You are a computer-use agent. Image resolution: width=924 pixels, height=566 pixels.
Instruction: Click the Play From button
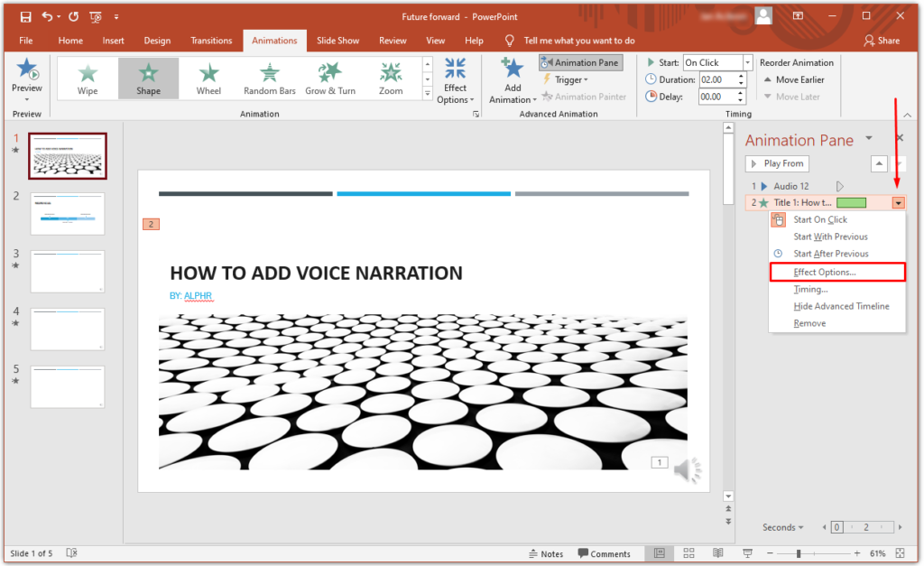click(x=777, y=163)
